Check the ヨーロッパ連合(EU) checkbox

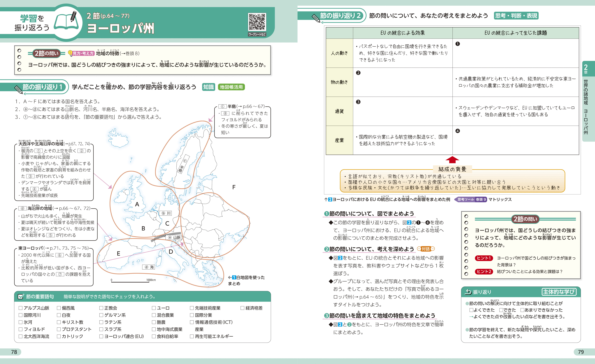tap(101, 336)
